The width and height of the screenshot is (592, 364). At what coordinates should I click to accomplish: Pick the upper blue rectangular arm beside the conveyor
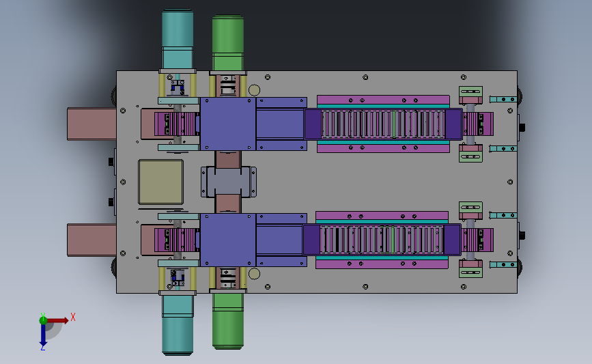click(x=281, y=124)
